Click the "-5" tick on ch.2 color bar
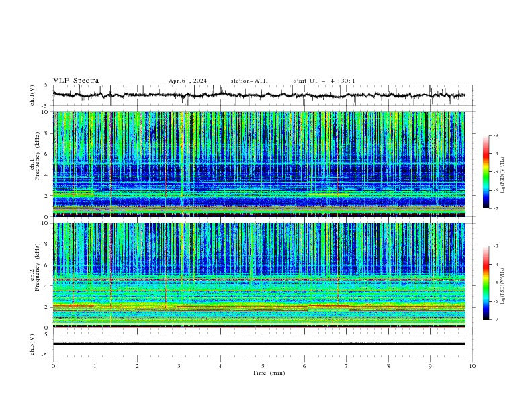Screen dimensions: 532x411 point(496,283)
